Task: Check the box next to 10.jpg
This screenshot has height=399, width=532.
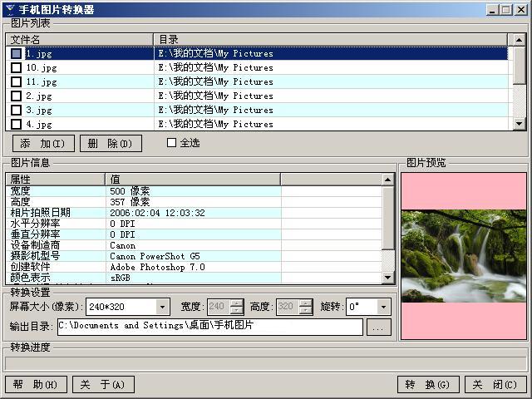Action: pyautogui.click(x=16, y=67)
